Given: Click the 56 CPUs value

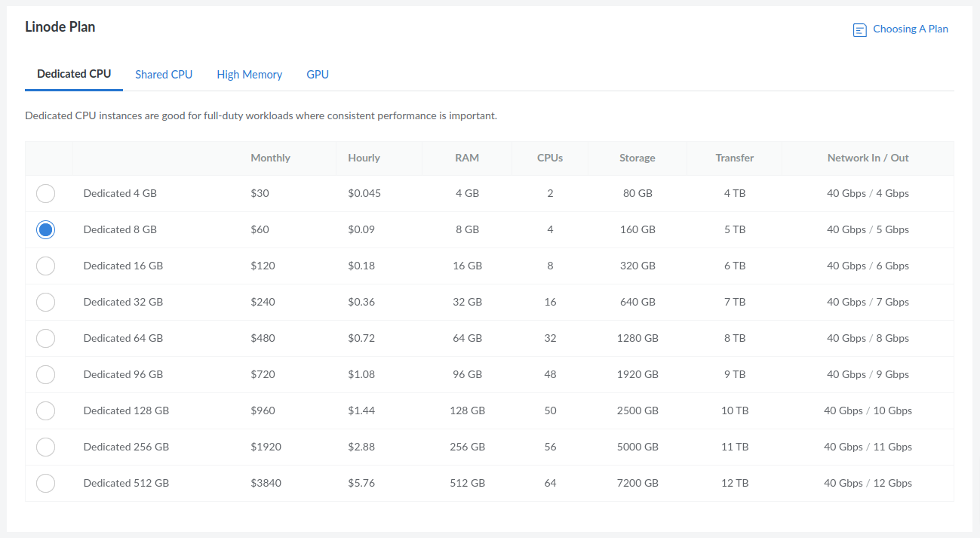Looking at the screenshot, I should coord(550,447).
